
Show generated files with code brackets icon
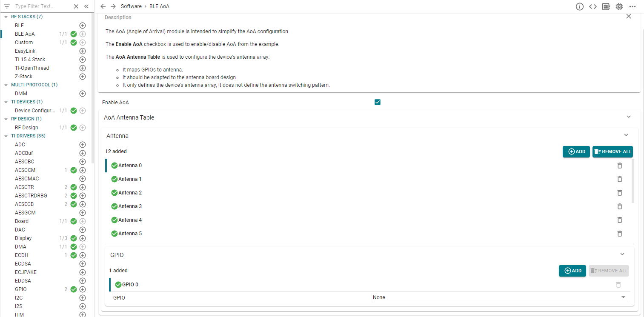click(592, 6)
